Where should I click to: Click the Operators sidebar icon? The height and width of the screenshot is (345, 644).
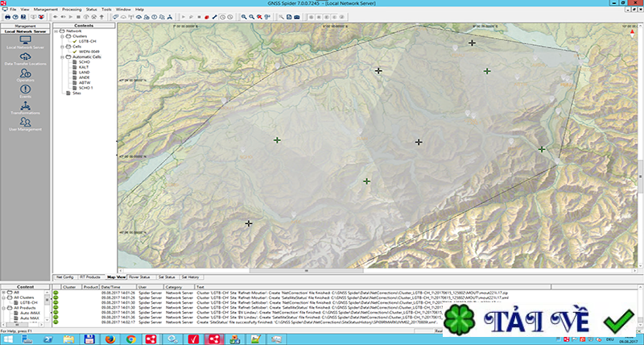25,75
